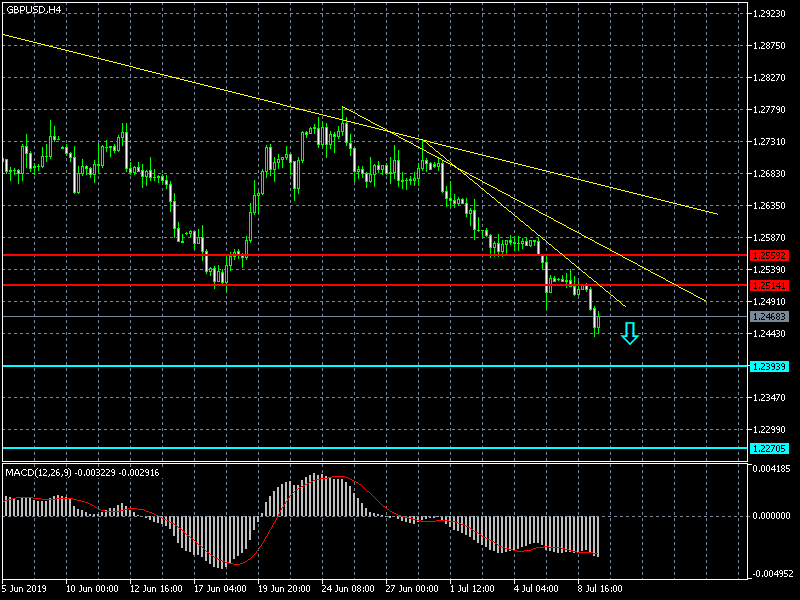The height and width of the screenshot is (600, 800).
Task: Click the 1 Jul 12:00 time label
Action: (x=472, y=589)
